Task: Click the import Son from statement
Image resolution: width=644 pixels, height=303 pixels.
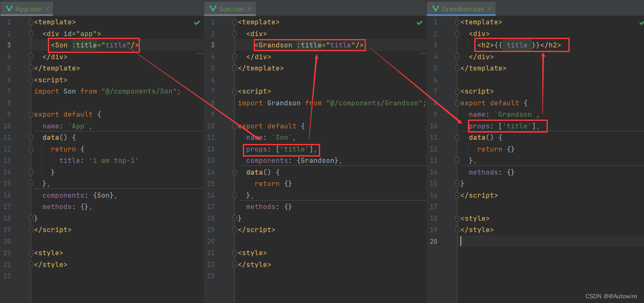Action: coord(108,91)
